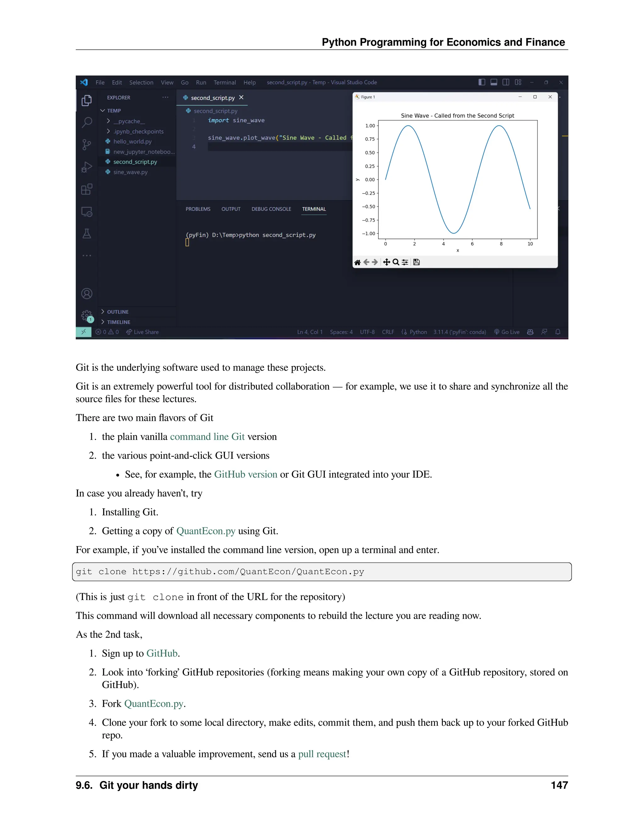Select the Pan tool in Figure 1
The image size is (644, 833).
pyautogui.click(x=386, y=262)
